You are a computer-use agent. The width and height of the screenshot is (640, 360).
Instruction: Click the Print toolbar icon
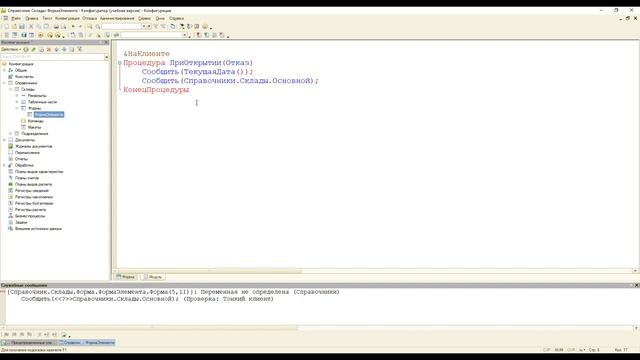[56, 27]
